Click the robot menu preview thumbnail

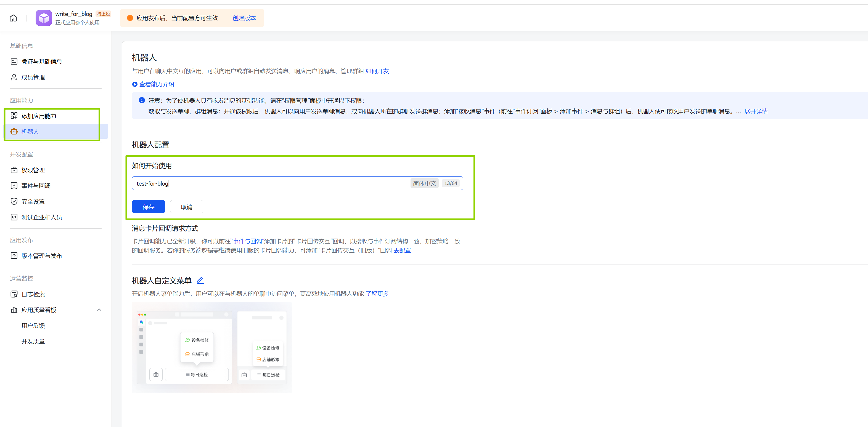211,347
